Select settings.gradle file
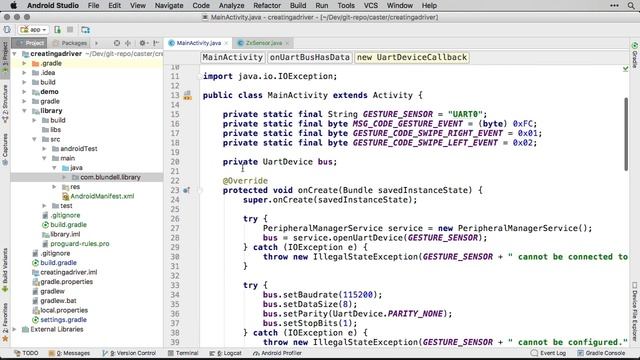640x360 pixels. 63,320
